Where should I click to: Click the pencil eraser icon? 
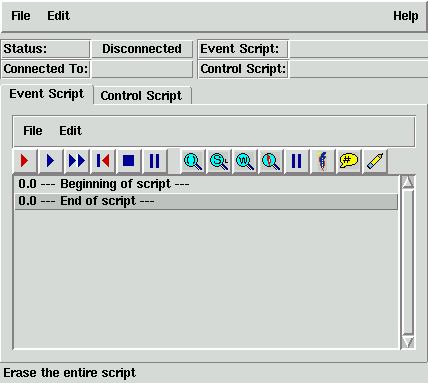pyautogui.click(x=375, y=161)
